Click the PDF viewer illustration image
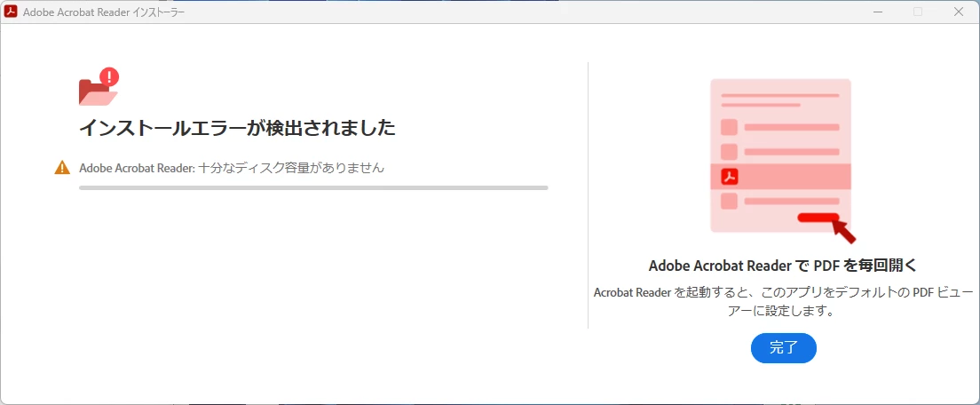This screenshot has width=980, height=405. click(783, 161)
